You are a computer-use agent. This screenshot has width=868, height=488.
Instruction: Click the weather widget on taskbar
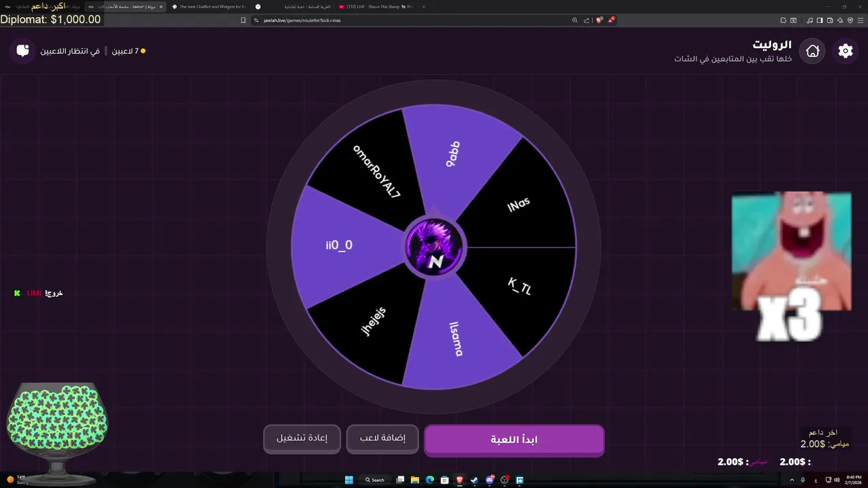pos(17,480)
